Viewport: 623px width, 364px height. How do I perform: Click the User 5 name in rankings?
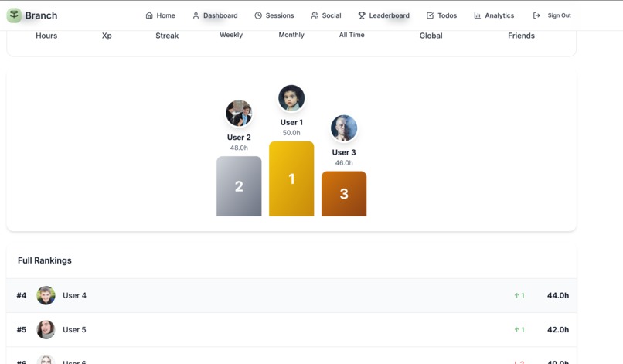click(x=74, y=330)
